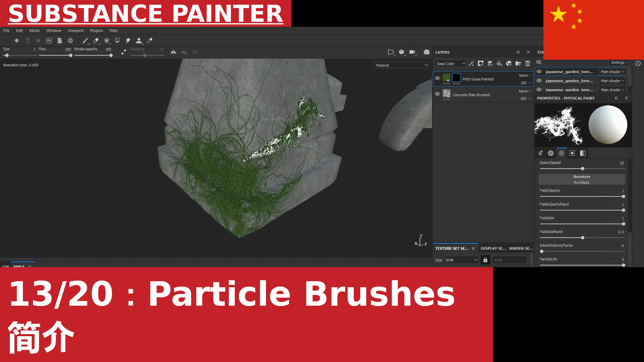Switch to the SHADER SE... tab
Screen dimensions: 644x362
(521, 248)
